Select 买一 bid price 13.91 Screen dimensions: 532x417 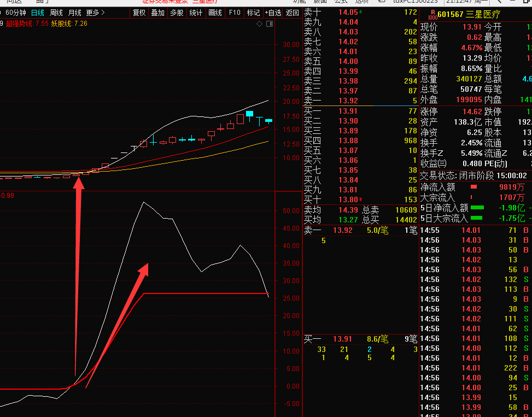coord(348,111)
